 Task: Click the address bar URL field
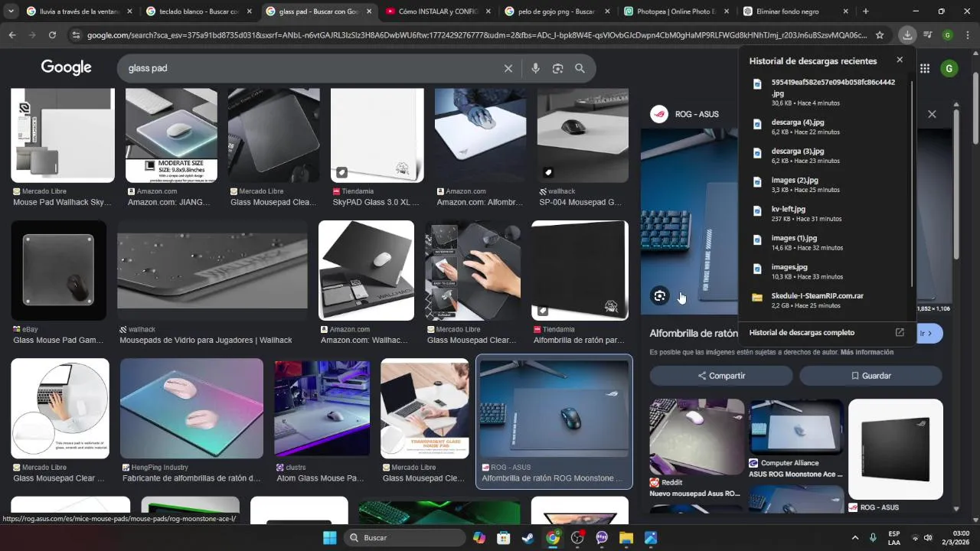(x=476, y=35)
